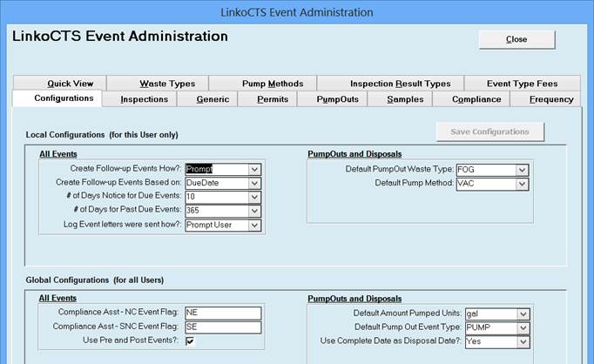594x364 pixels.
Task: Click the Compliance Asst NC Event Flag field
Action: coord(223,313)
